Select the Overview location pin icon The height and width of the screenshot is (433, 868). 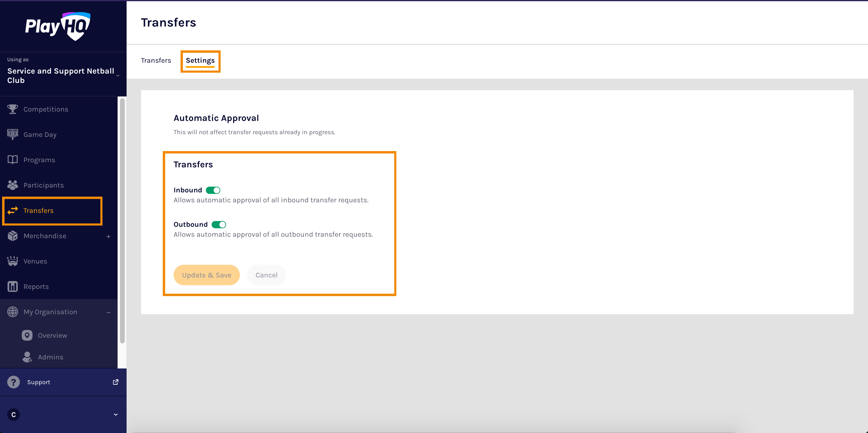tap(27, 335)
